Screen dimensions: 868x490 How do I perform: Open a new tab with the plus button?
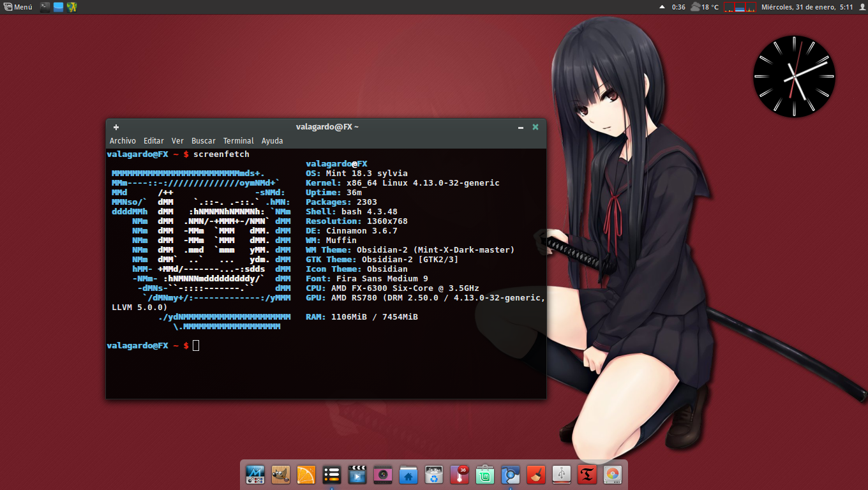[x=116, y=127]
